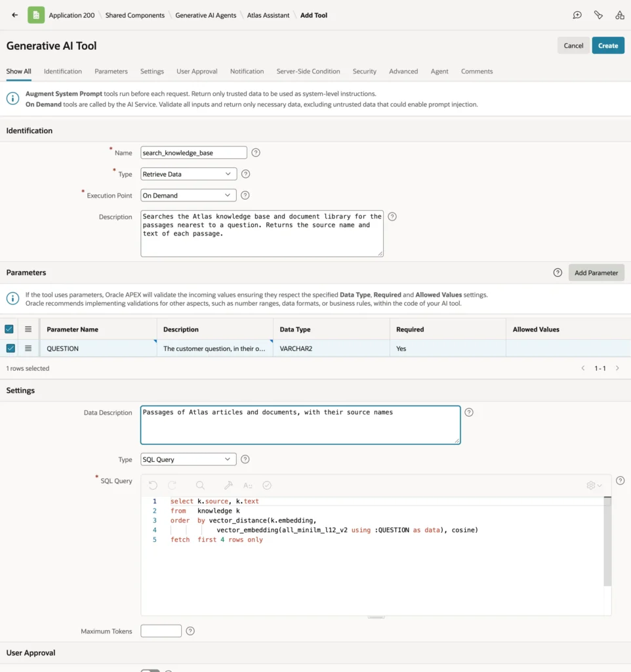Open the Generative AI Agents breadcrumb link

coord(205,15)
